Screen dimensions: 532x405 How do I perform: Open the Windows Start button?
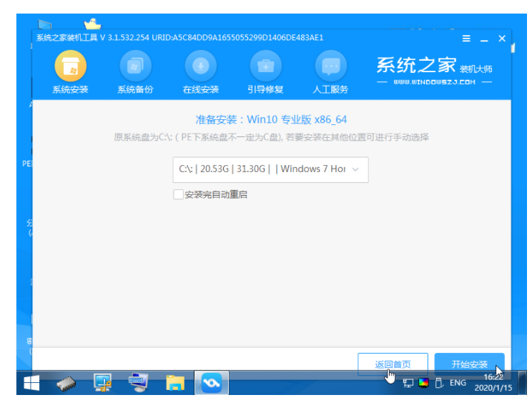pos(31,383)
